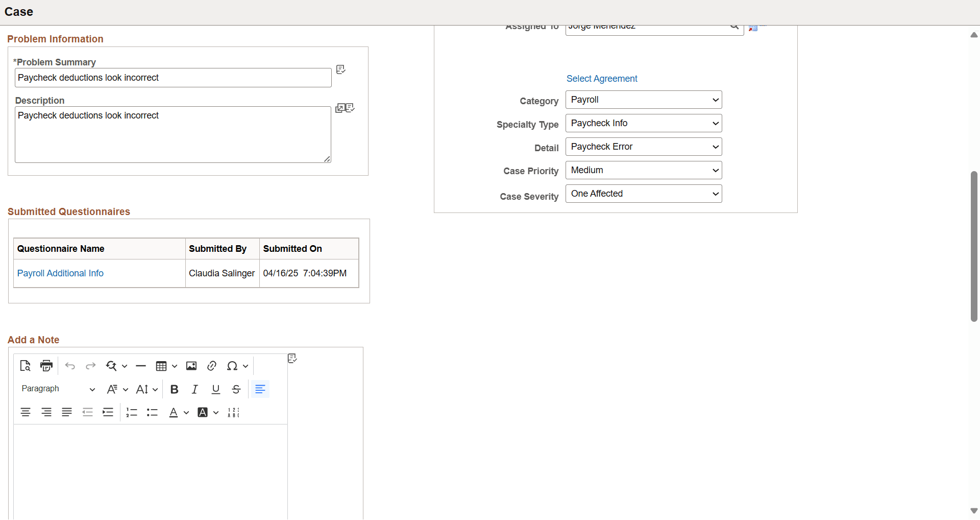The width and height of the screenshot is (980, 520).
Task: Print the note content
Action: click(46, 366)
